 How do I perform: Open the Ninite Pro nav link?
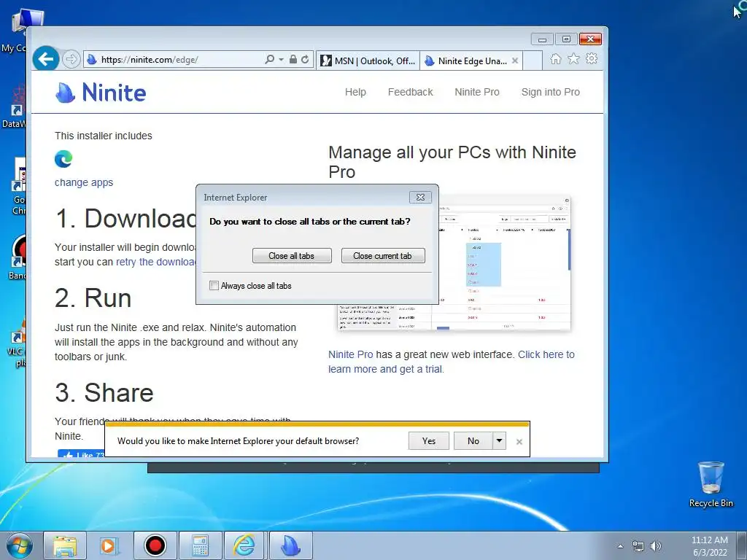(477, 93)
